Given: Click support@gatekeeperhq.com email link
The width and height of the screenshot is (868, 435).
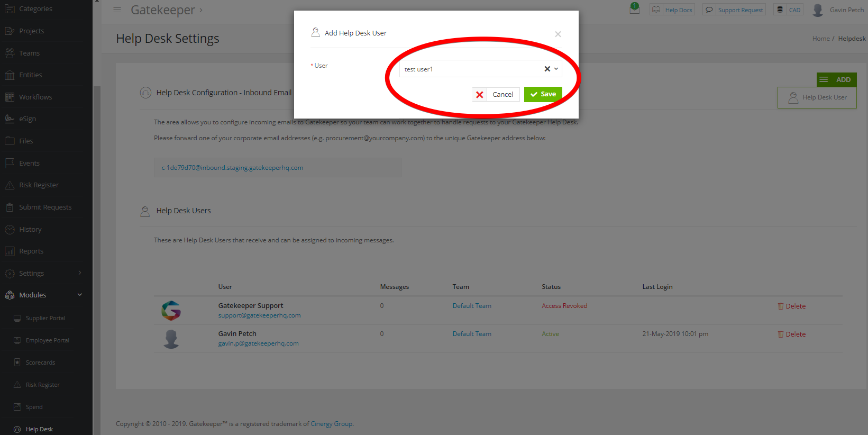Looking at the screenshot, I should (259, 315).
